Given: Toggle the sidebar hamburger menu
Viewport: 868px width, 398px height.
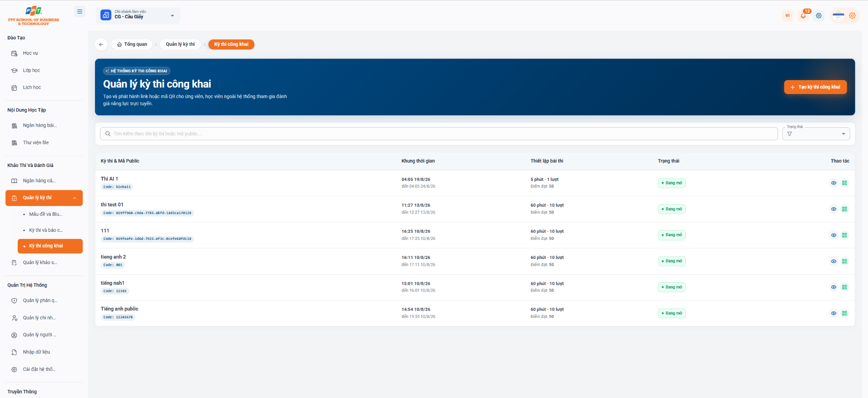Looking at the screenshot, I should pos(80,12).
